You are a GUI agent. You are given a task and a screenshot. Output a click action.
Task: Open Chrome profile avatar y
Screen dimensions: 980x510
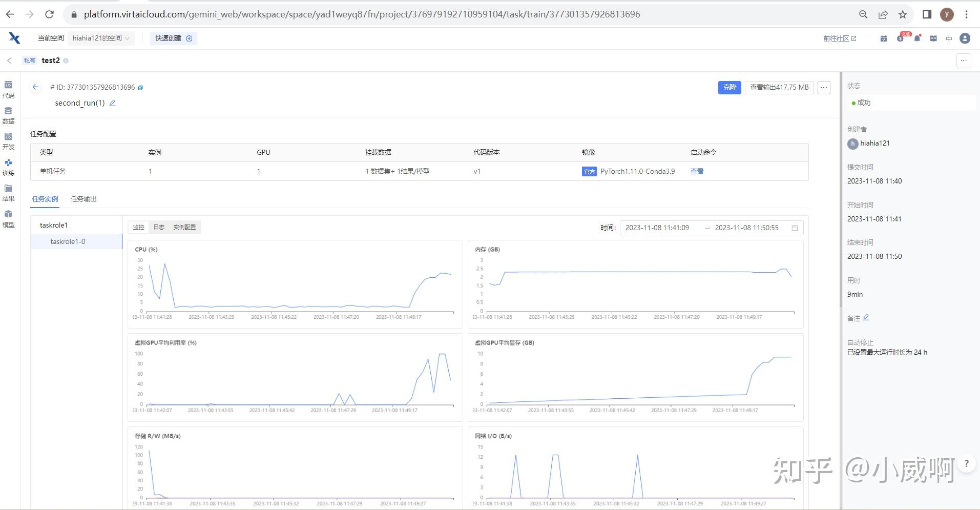[x=947, y=14]
